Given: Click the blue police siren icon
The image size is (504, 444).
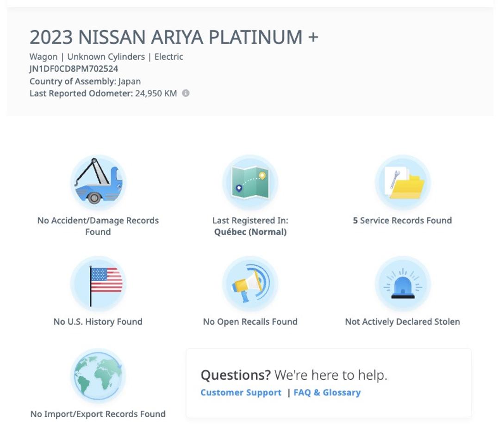Looking at the screenshot, I should click(x=402, y=284).
